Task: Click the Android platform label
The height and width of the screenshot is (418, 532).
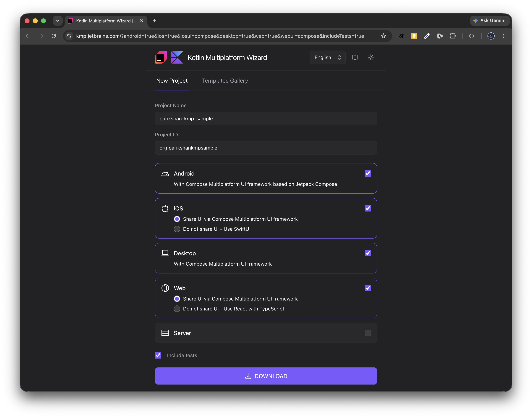Action: point(184,174)
